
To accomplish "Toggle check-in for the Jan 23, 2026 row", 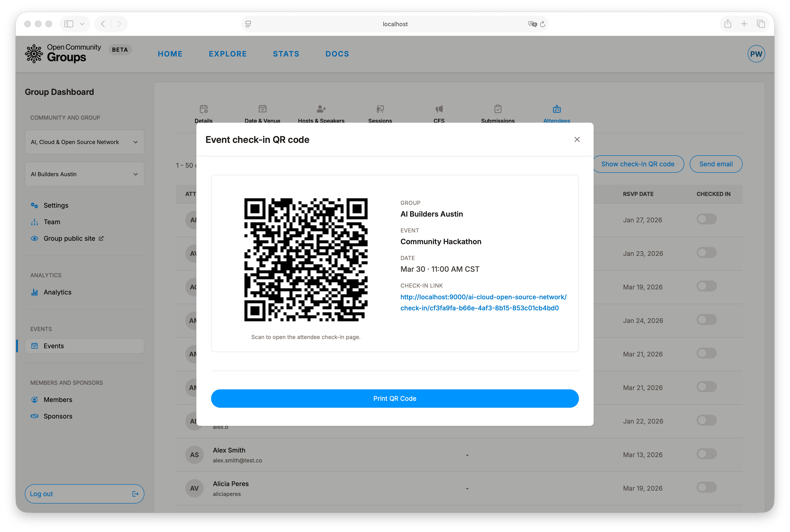I will [707, 252].
